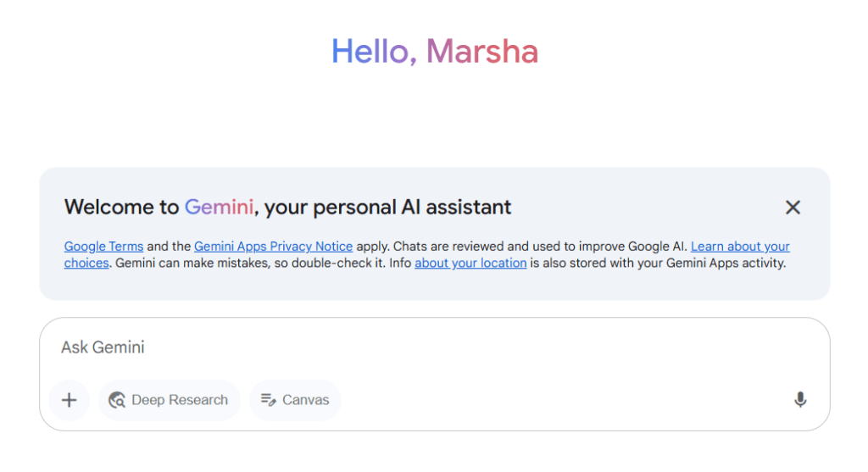868x472 pixels.
Task: Click the Welcome to Gemini banner title
Action: tap(287, 207)
